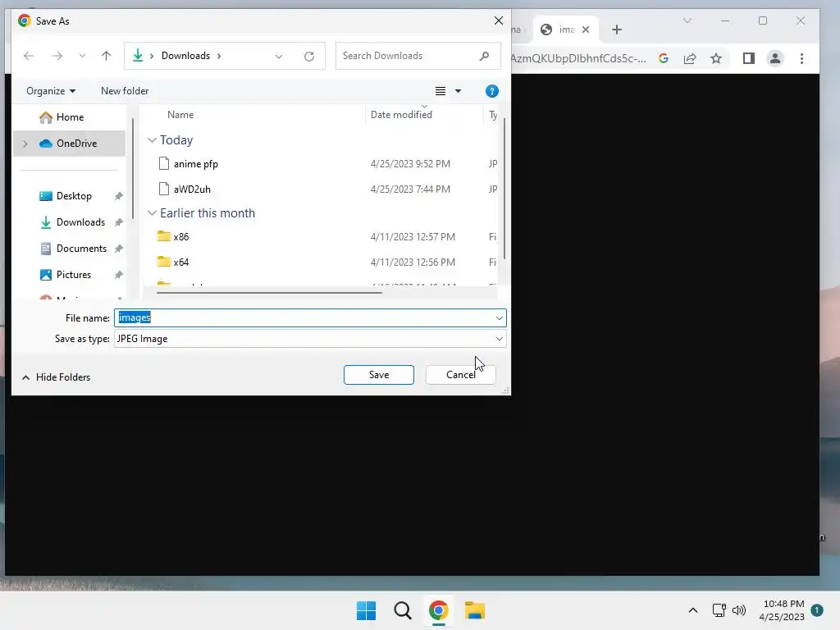The image size is (840, 630).
Task: Go back in the Save As dialog
Action: (x=29, y=56)
